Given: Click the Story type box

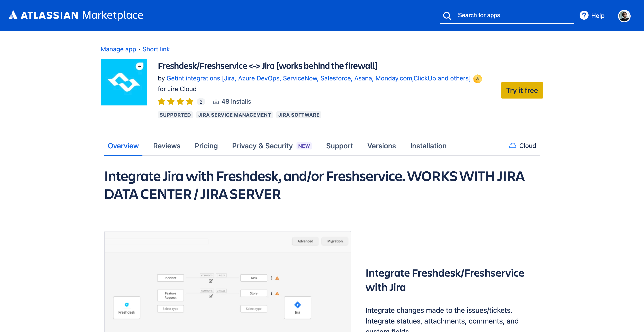Looking at the screenshot, I should point(254,293).
